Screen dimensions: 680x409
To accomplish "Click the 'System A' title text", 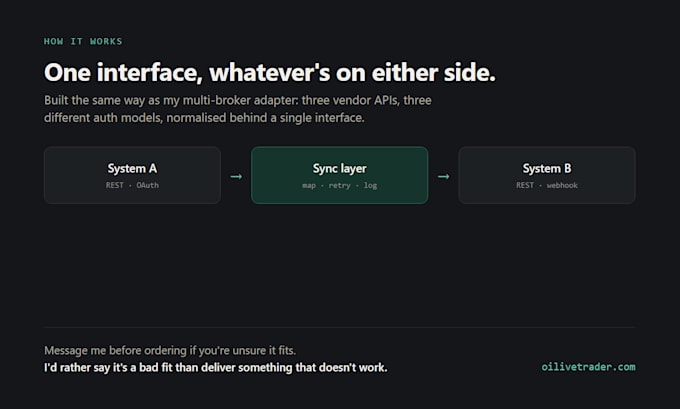I will (x=132, y=168).
